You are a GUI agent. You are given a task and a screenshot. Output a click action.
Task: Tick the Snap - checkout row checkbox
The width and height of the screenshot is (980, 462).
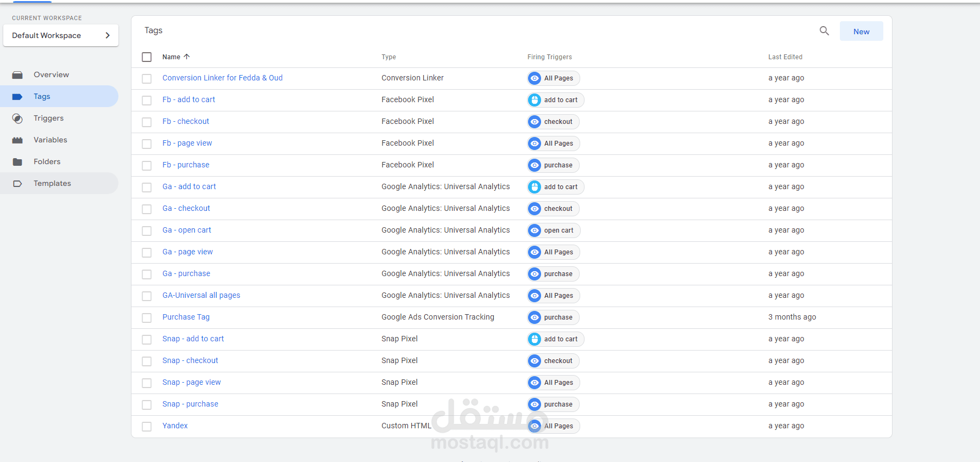(x=147, y=361)
